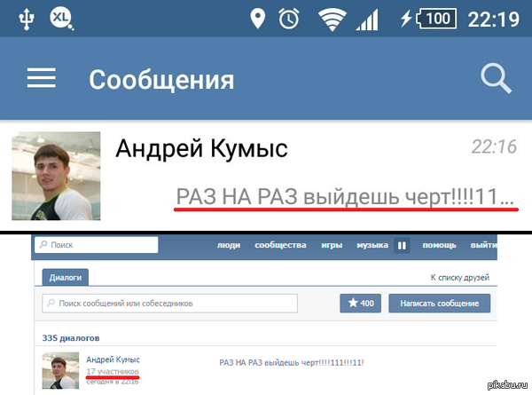Screen dimensions: 532x395
Task: Tap the cellular signal bars icon
Action: click(367, 20)
